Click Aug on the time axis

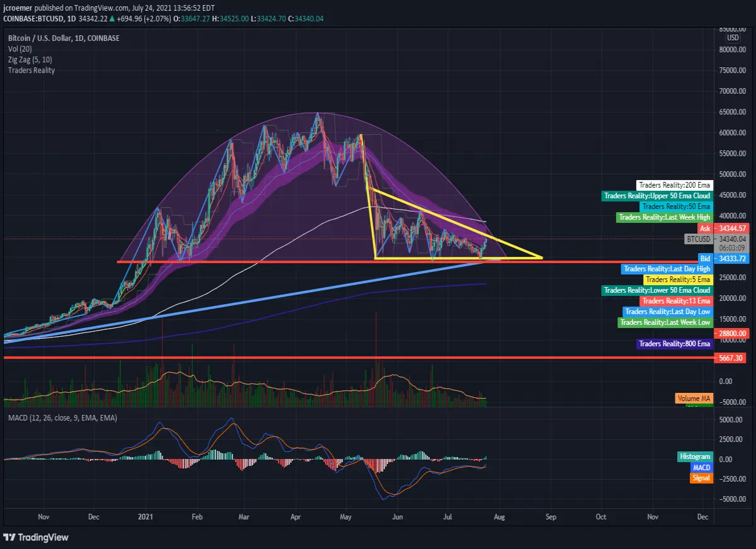(x=499, y=516)
